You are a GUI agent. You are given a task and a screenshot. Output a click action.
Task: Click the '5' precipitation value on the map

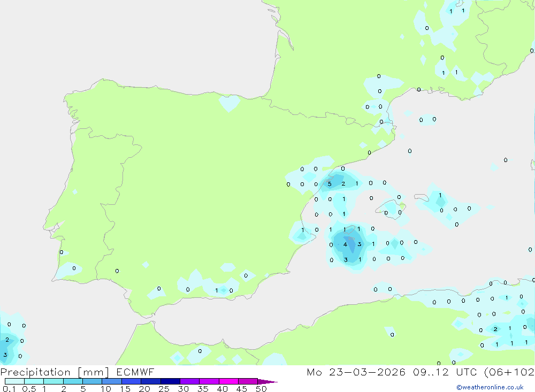[329, 184]
